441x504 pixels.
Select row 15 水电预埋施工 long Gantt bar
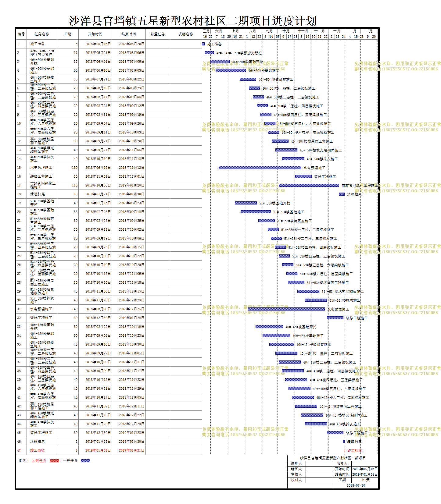point(260,168)
